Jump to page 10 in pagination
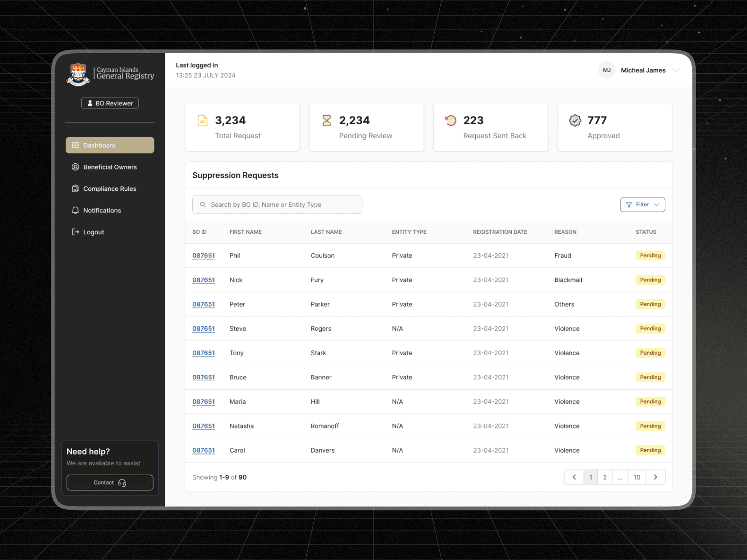The width and height of the screenshot is (747, 560). (x=637, y=477)
